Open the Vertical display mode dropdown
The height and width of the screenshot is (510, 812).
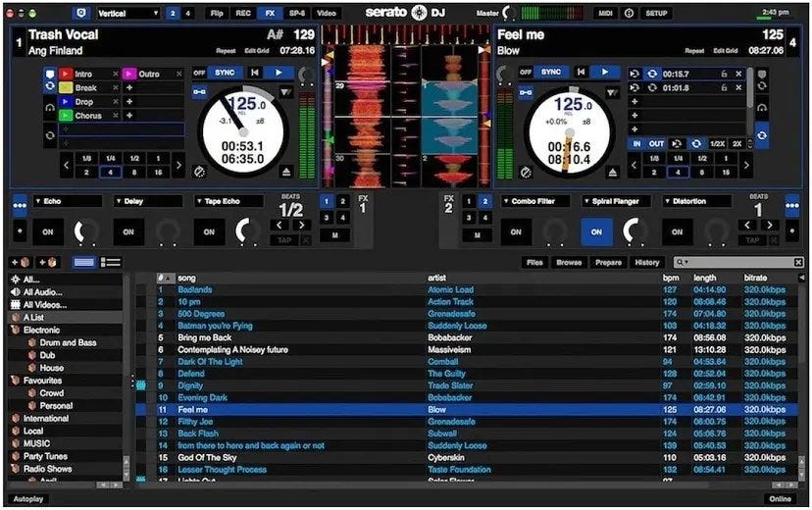click(127, 13)
